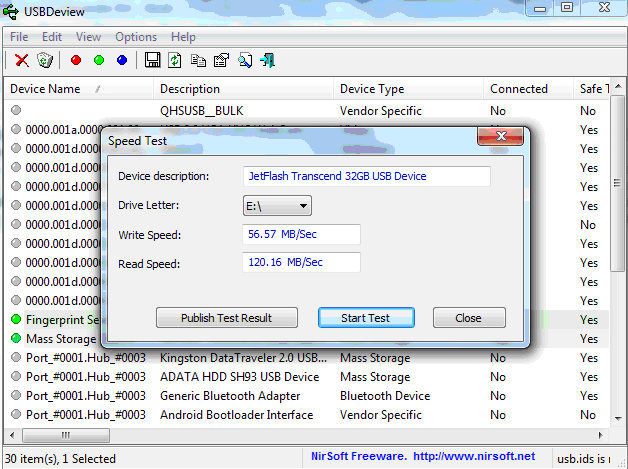Click the properties toolbar icon
Viewport: 628px width, 469px height.
[221, 60]
